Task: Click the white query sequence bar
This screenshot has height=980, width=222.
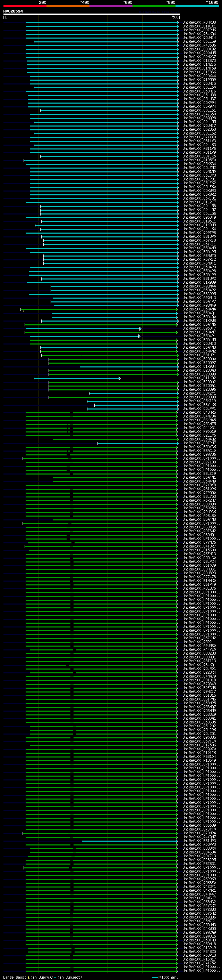Action: pyautogui.click(x=92, y=14)
